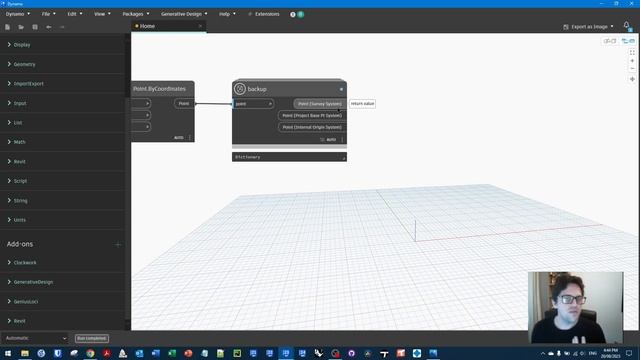640x360 pixels.
Task: Open the Edit menu
Action: click(x=75, y=14)
